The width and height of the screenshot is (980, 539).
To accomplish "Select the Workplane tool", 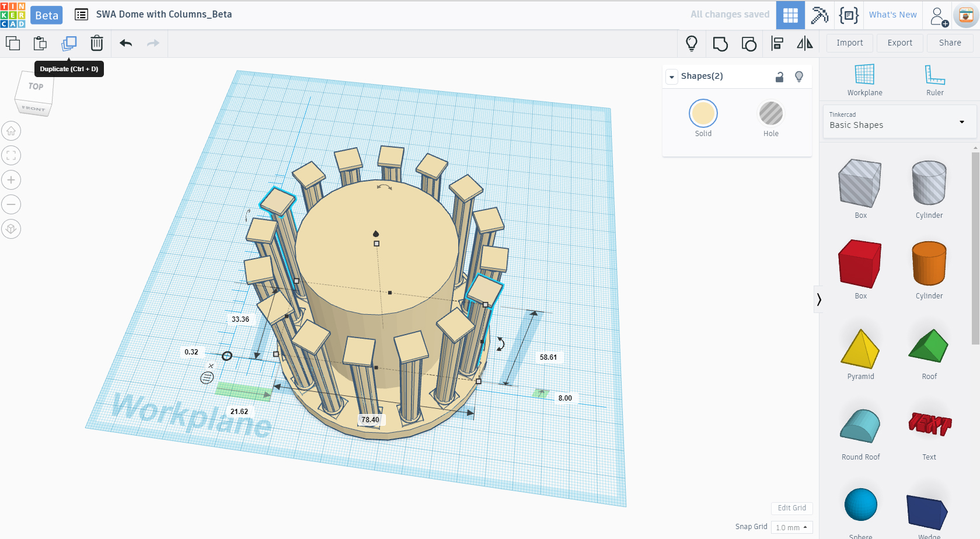I will pos(864,81).
